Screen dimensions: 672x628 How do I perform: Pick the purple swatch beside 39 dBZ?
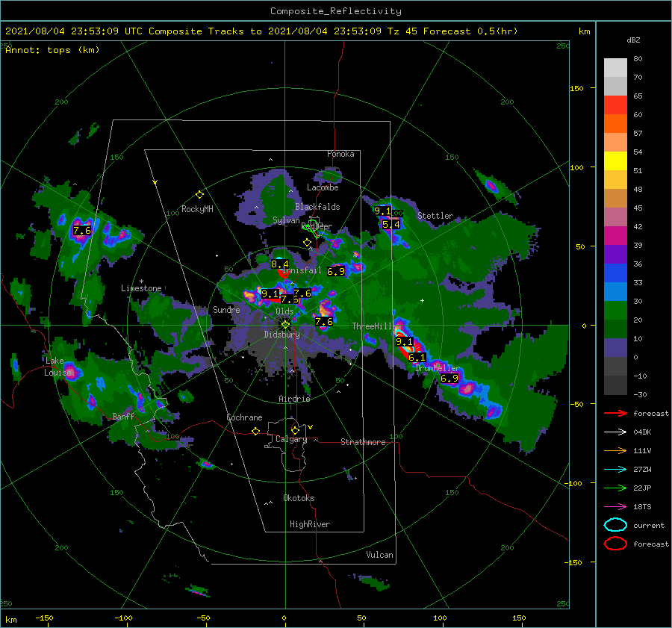pyautogui.click(x=615, y=255)
